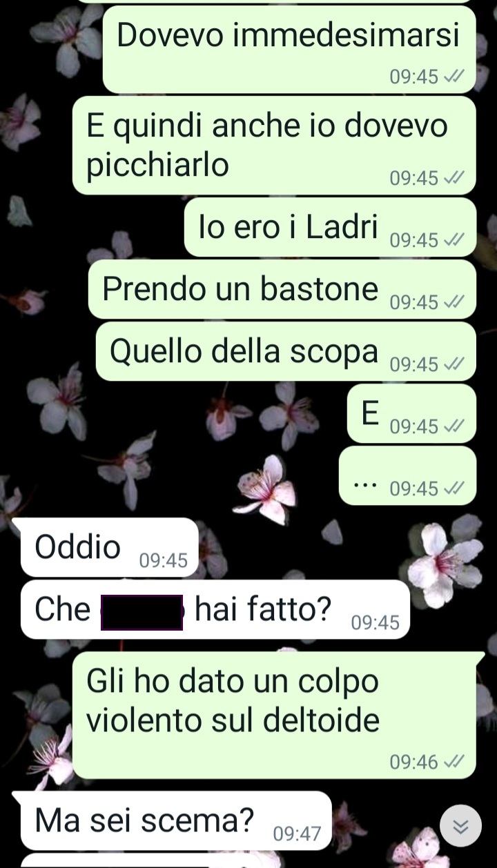Select message 'E quindi anche io dovevo picchiarlo'
Screen dimensions: 497x868
click(274, 146)
